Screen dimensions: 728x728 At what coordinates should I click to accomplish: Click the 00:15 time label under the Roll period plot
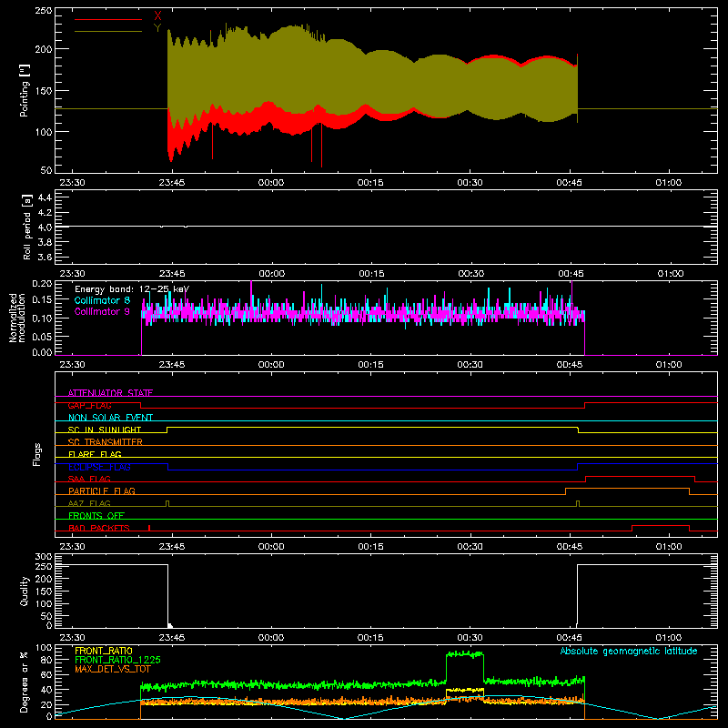click(371, 274)
